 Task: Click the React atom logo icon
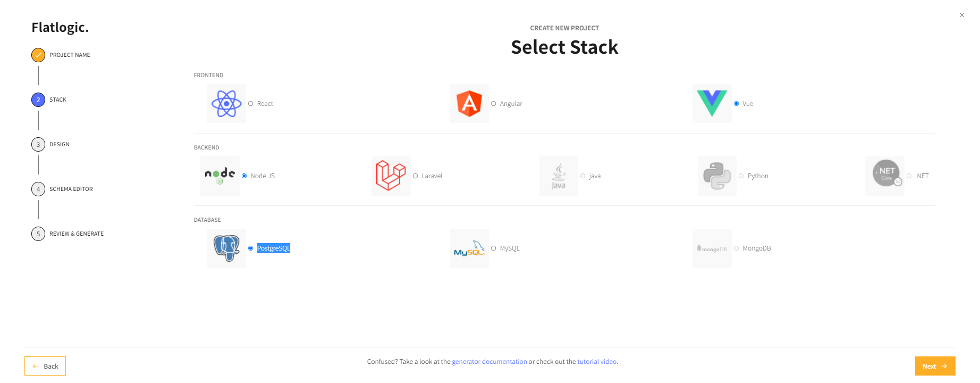click(x=227, y=104)
